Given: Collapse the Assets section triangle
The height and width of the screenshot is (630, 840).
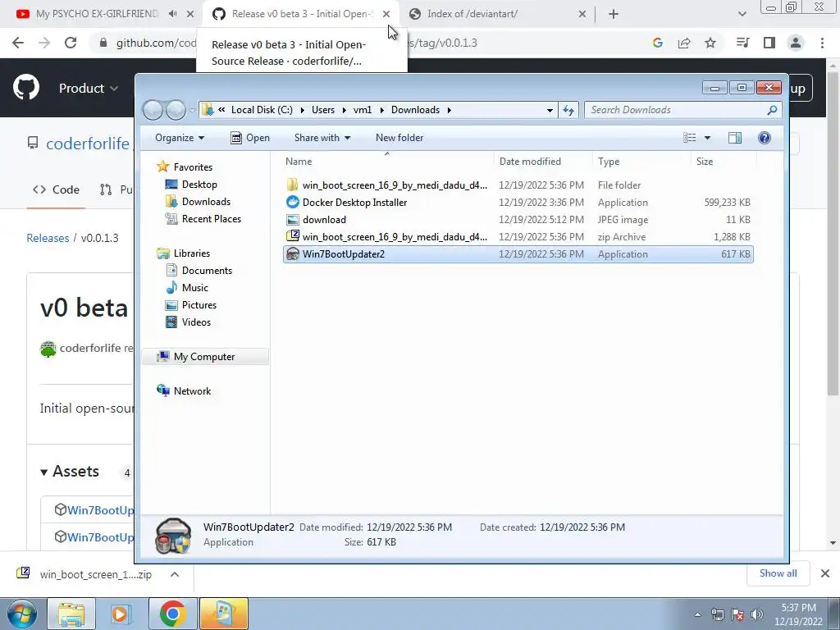Looking at the screenshot, I should (x=44, y=472).
